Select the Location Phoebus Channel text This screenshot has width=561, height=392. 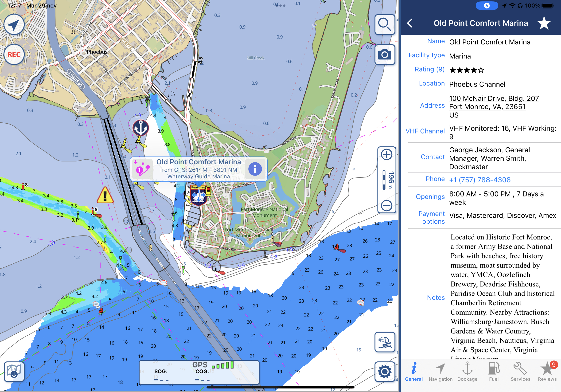click(477, 84)
